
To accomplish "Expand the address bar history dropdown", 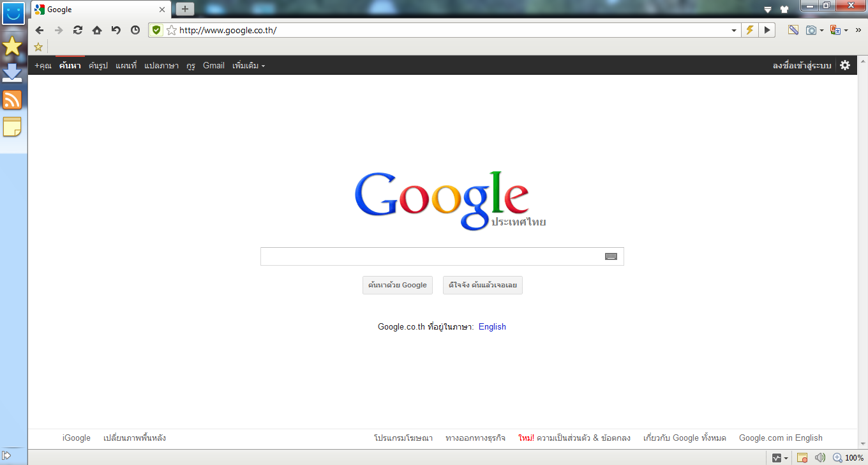I will tap(734, 30).
